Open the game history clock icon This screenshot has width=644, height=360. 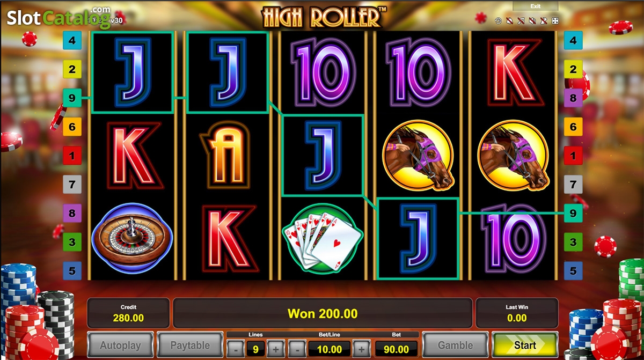pos(498,20)
